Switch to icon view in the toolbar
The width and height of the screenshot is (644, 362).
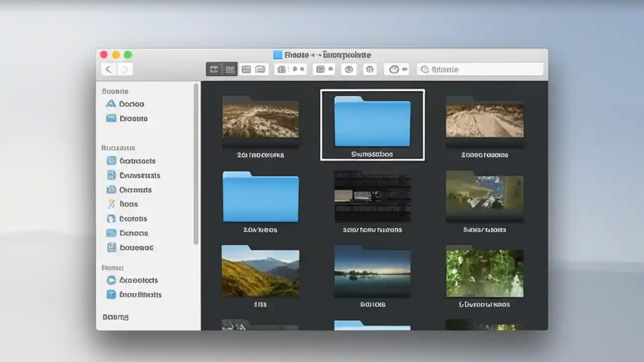point(215,69)
